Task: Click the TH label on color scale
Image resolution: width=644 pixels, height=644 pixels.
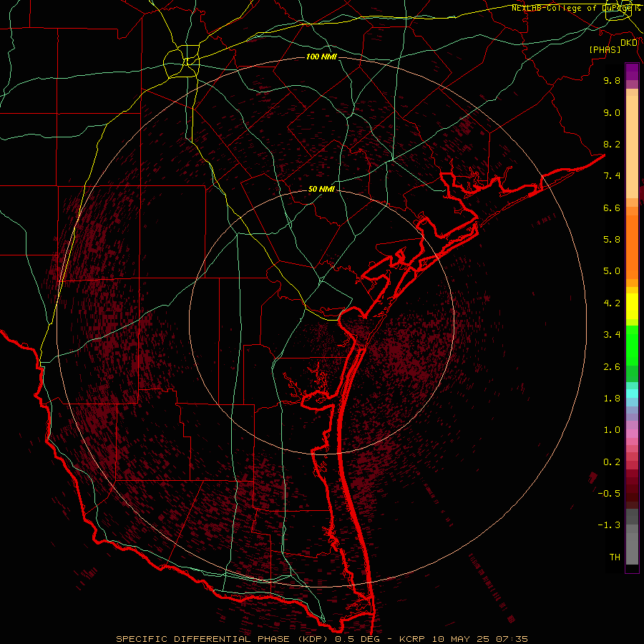Action: 615,557
